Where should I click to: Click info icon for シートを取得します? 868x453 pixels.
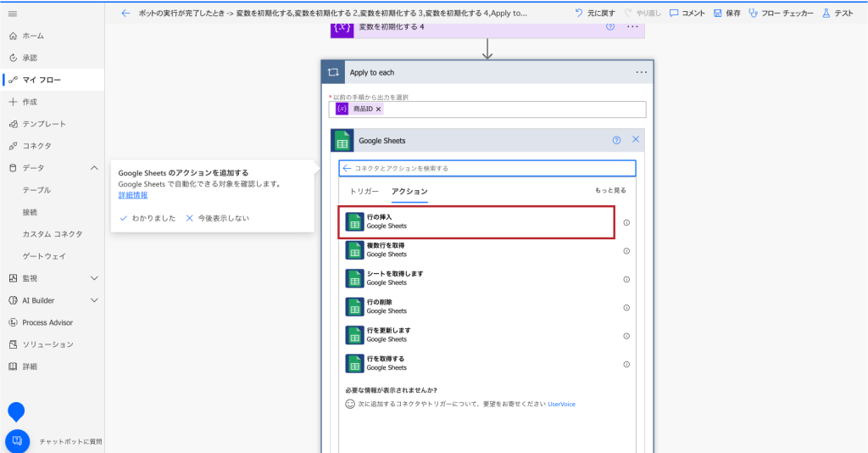pyautogui.click(x=626, y=279)
